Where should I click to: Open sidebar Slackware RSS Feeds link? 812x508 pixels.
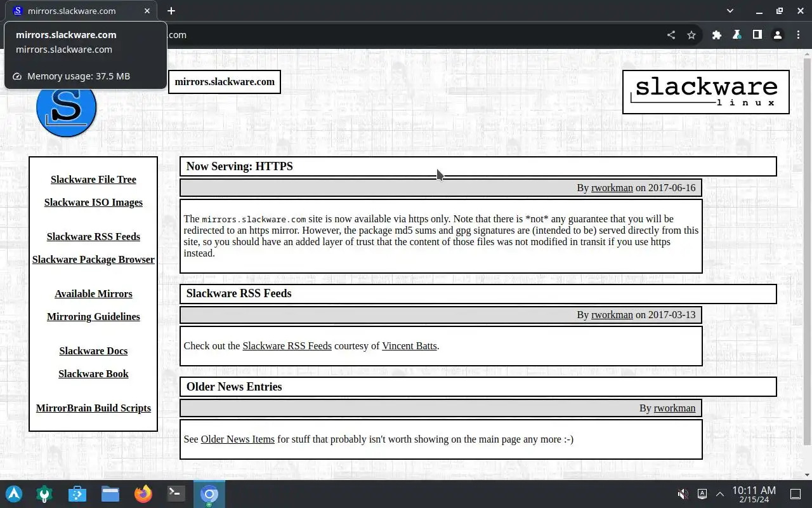[x=93, y=237]
